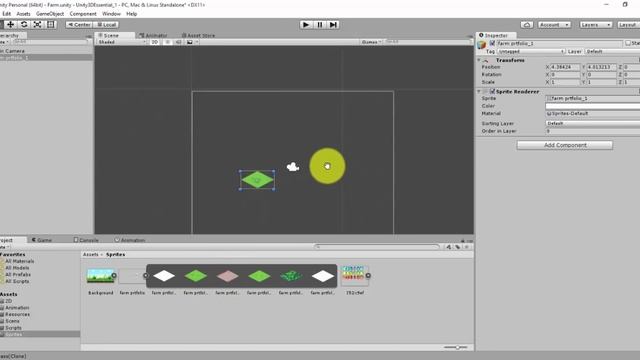Screen dimensions: 640x360
Task: Click the GameObject cube icon in Inspector
Action: 482,44
